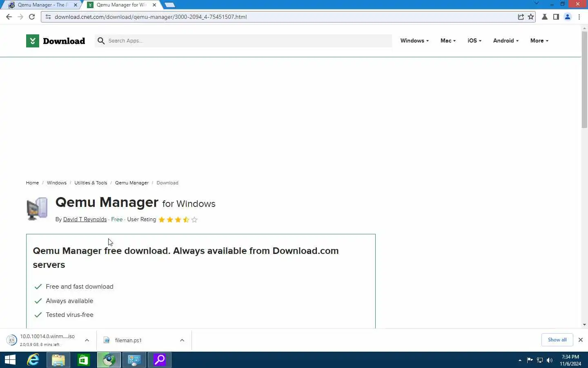Click the Show all downloads button

(x=557, y=340)
